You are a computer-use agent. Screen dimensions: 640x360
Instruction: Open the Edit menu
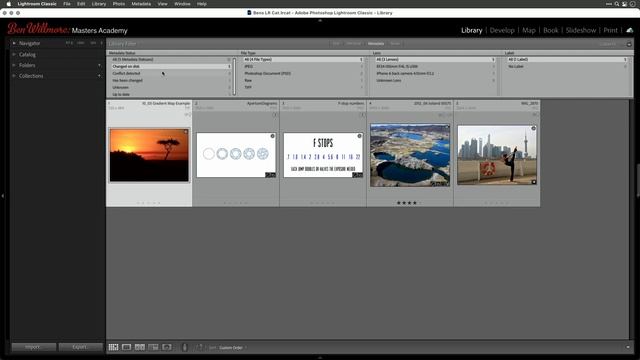[81, 4]
